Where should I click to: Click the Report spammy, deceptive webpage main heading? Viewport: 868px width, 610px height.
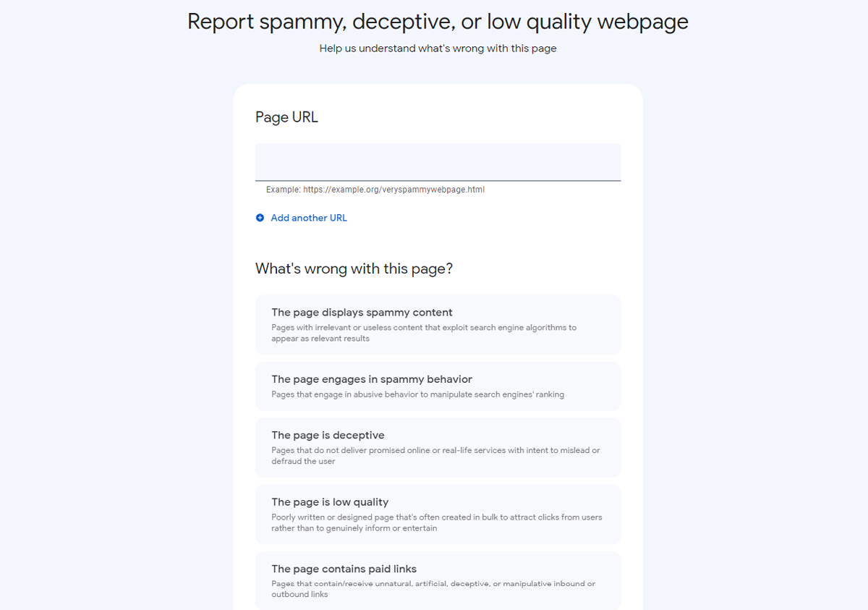coord(438,22)
